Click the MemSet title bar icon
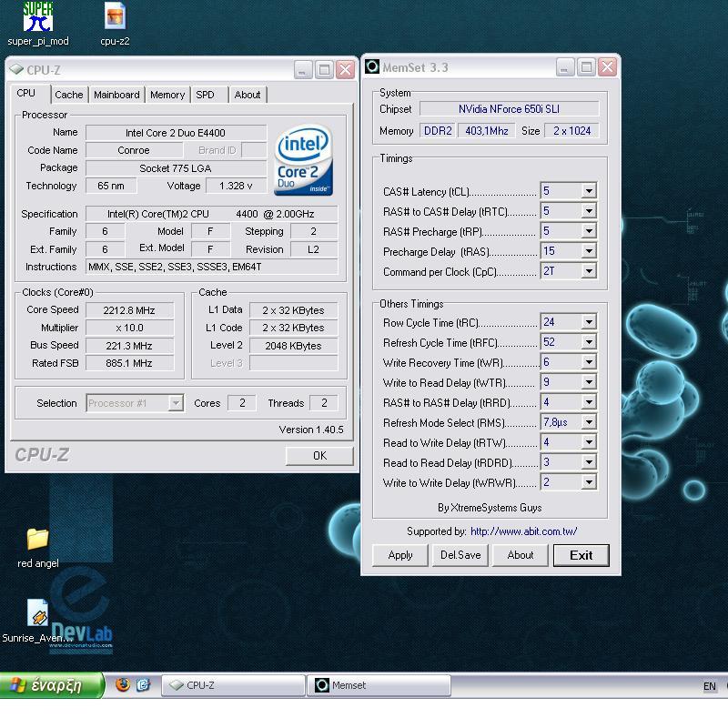The image size is (728, 728). click(372, 67)
